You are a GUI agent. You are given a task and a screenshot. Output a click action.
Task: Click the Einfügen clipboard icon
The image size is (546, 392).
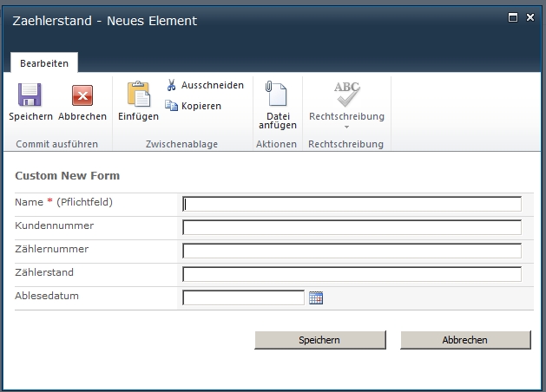point(138,94)
